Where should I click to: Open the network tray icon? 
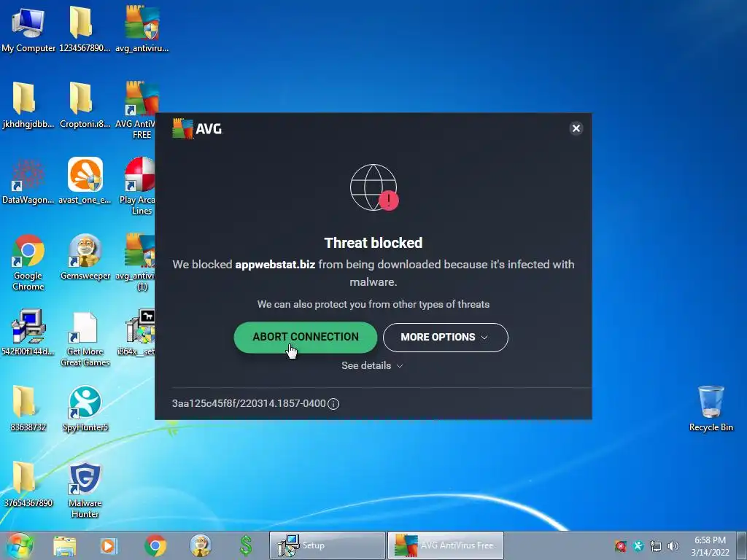click(656, 546)
